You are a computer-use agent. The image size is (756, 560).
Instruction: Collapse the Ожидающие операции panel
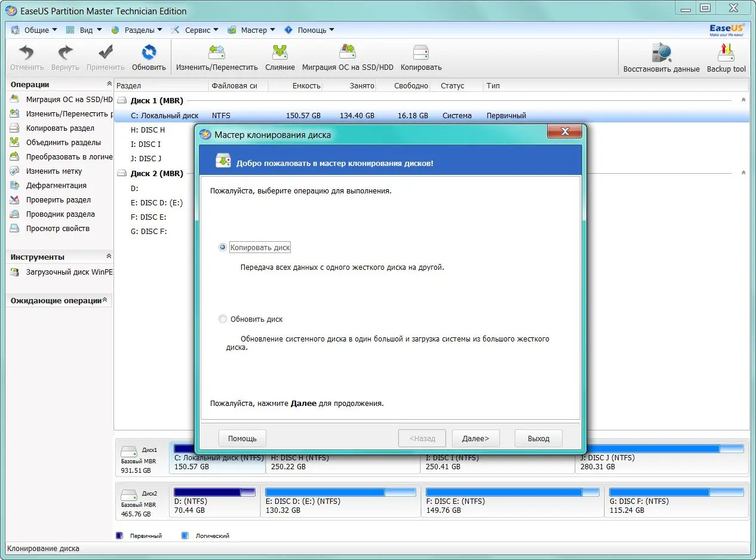105,300
